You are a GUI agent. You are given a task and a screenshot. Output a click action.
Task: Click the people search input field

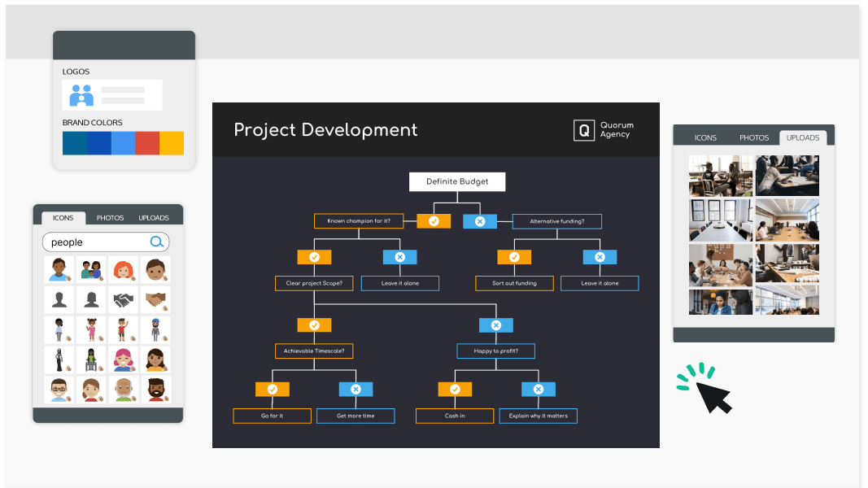tap(106, 242)
